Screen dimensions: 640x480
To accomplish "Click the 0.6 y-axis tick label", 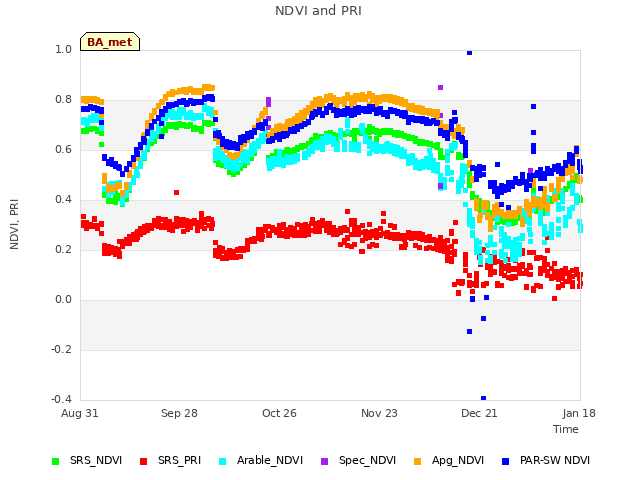I will pyautogui.click(x=63, y=149).
